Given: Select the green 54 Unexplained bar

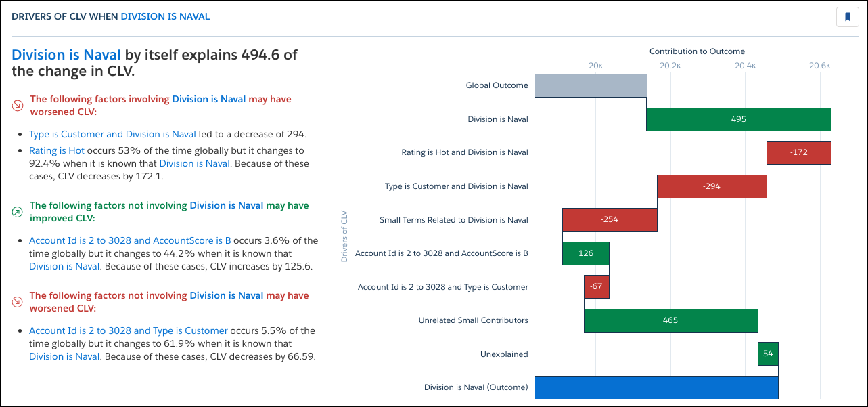Looking at the screenshot, I should click(768, 354).
